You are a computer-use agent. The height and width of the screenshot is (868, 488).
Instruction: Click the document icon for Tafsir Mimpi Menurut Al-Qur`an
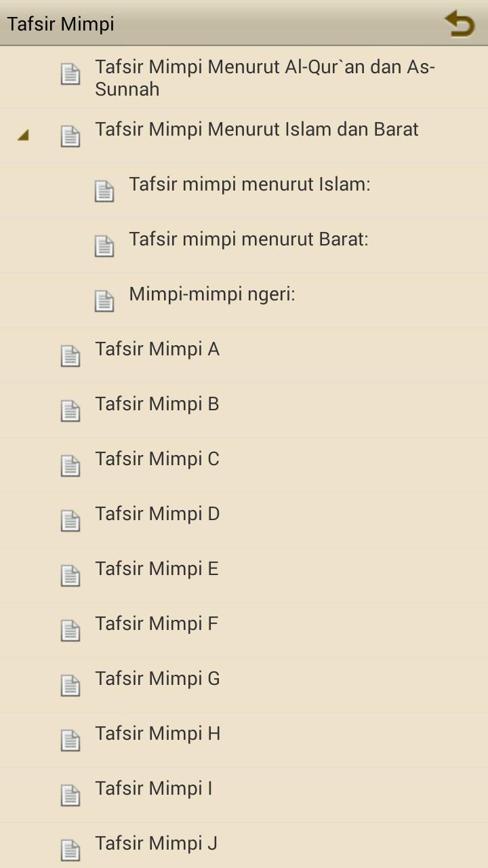point(70,75)
